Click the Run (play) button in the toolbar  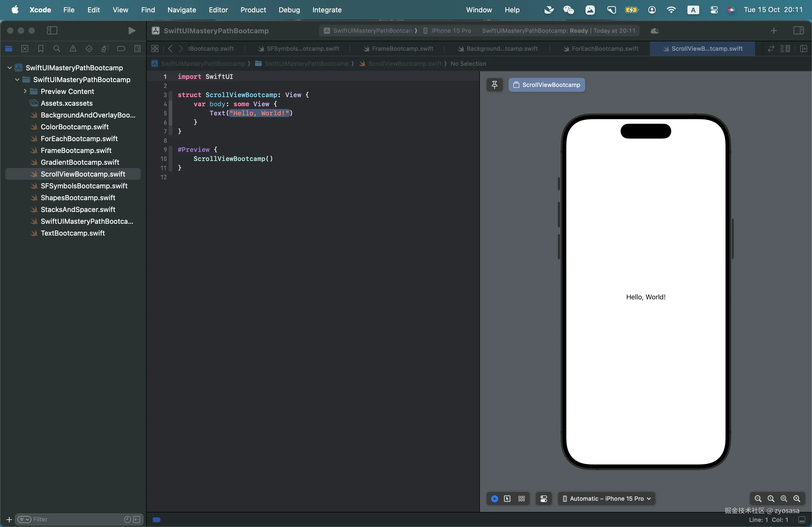click(x=132, y=31)
